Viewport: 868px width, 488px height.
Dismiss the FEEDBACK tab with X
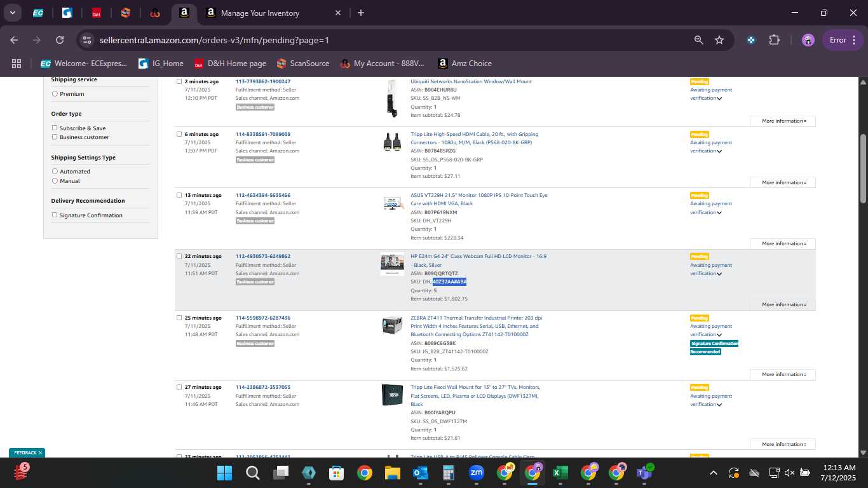pos(40,453)
